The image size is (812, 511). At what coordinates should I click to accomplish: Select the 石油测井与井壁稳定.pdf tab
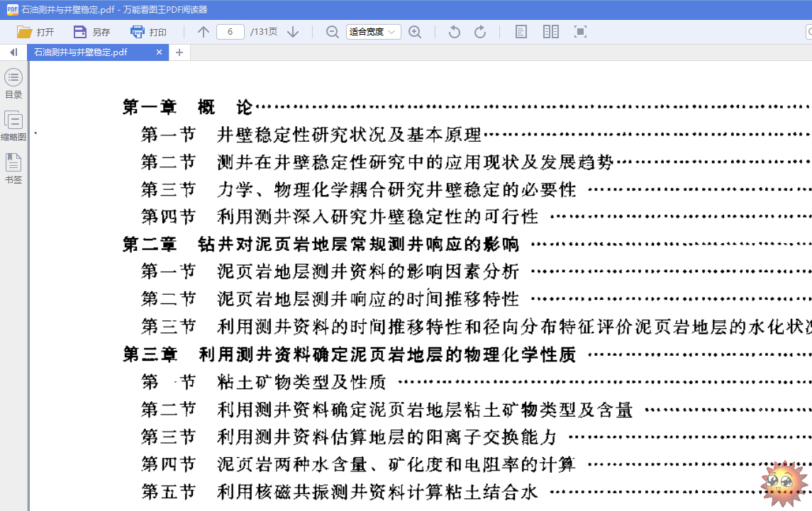81,52
